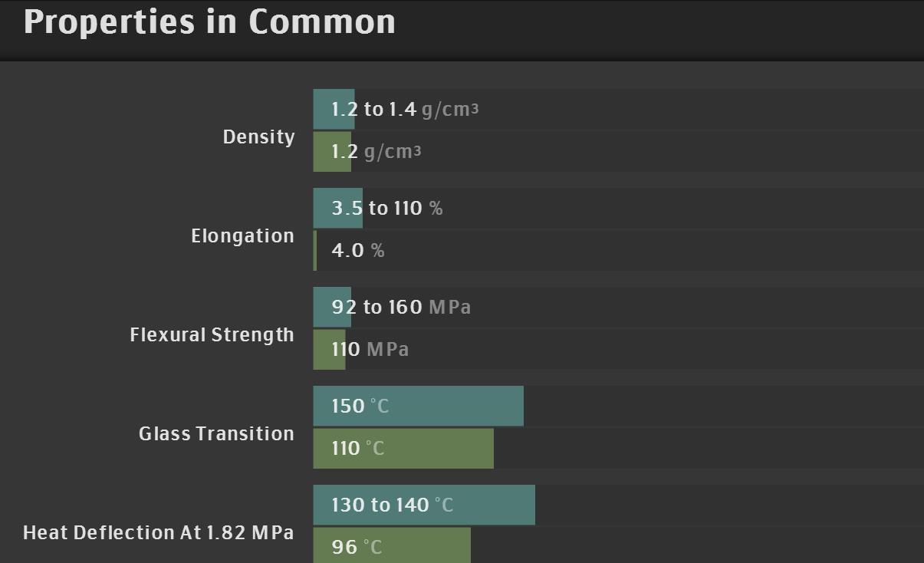The width and height of the screenshot is (924, 563).
Task: Click the "92 to 160 MPa" flexural value
Action: [x=401, y=308]
